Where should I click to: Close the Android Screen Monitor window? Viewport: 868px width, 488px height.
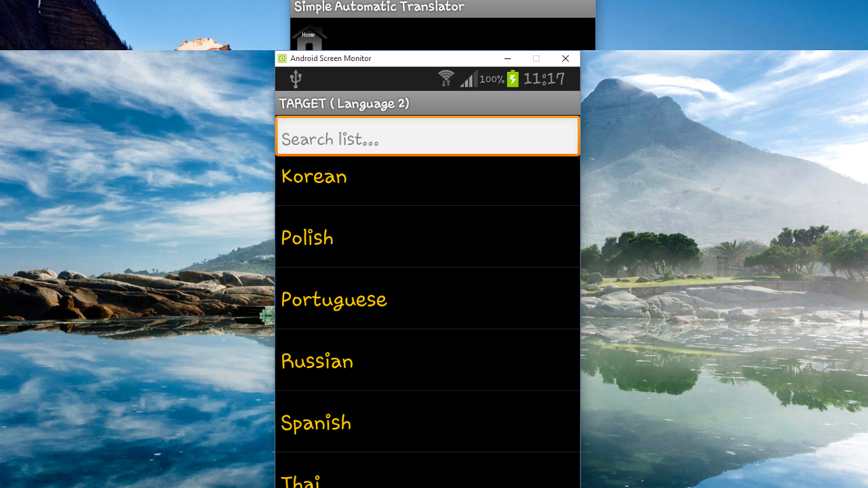point(566,58)
